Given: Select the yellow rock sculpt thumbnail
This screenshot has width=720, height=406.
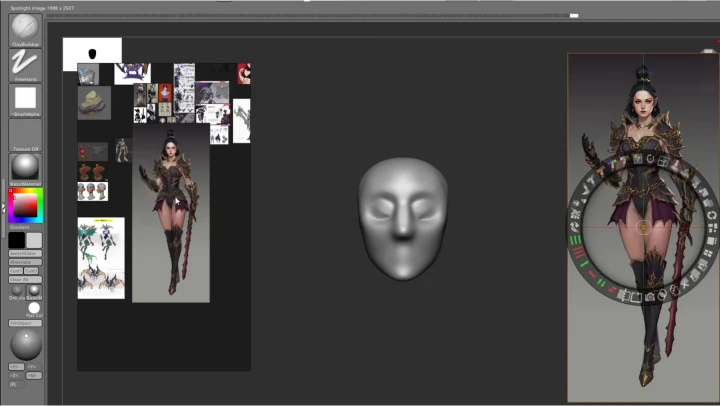Looking at the screenshot, I should [94, 103].
